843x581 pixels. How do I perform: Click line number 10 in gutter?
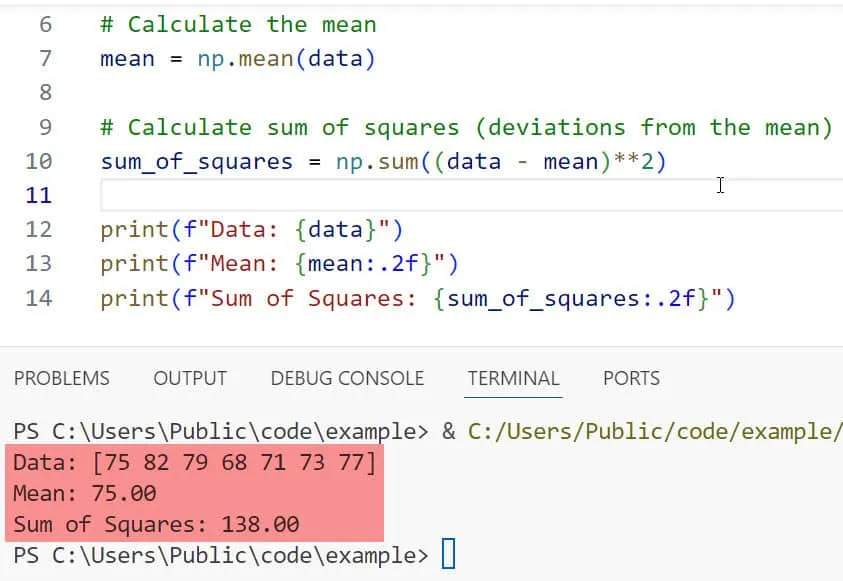click(39, 161)
